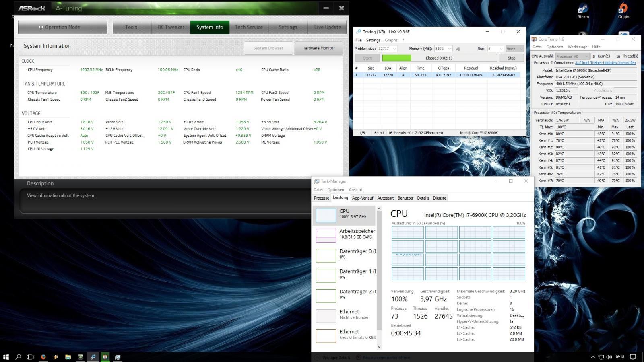
Task: Click the Tj. Max 100°C field in Core Temp
Action: pos(574,127)
